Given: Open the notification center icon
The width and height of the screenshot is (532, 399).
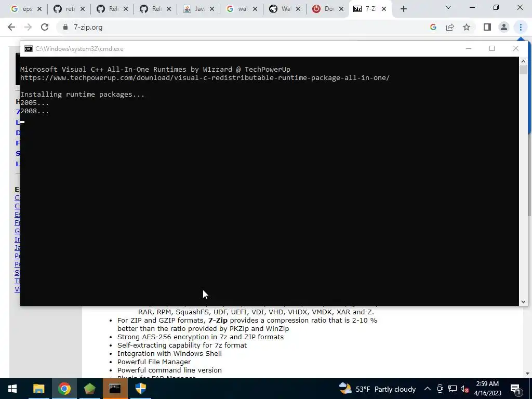Looking at the screenshot, I should pyautogui.click(x=515, y=389).
